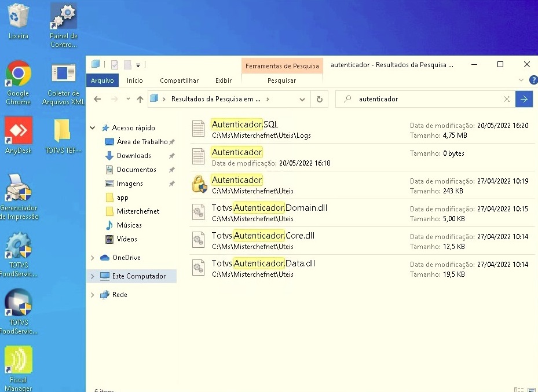This screenshot has width=538, height=392.
Task: Click Totvs.Autenticador.Domain.dll gear file icon
Action: coord(198,213)
